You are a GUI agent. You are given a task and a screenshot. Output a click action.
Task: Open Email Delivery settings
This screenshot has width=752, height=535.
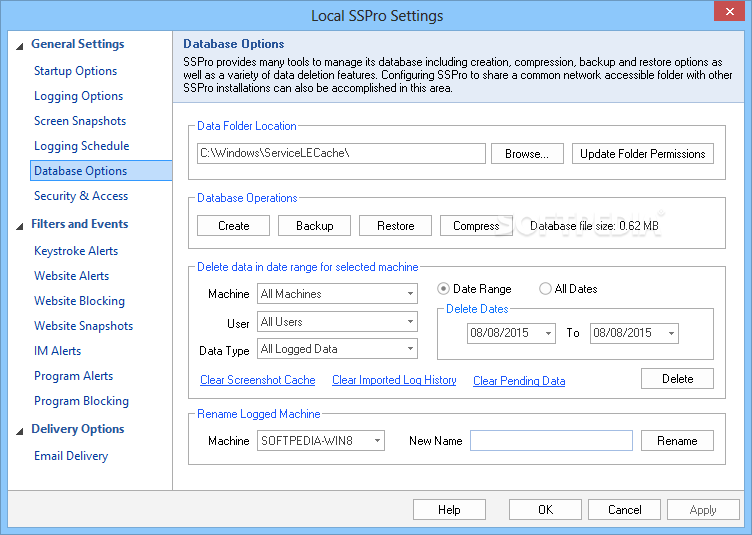[71, 455]
